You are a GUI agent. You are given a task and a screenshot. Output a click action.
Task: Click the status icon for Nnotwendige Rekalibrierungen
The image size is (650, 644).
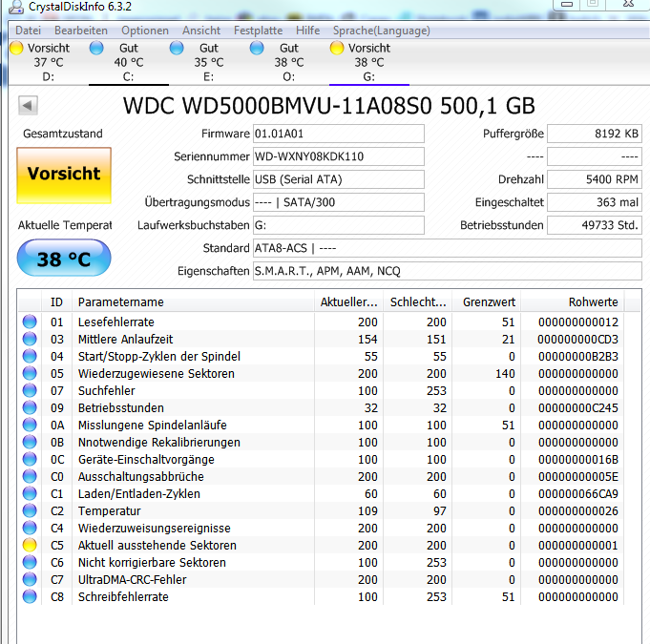click(x=30, y=442)
